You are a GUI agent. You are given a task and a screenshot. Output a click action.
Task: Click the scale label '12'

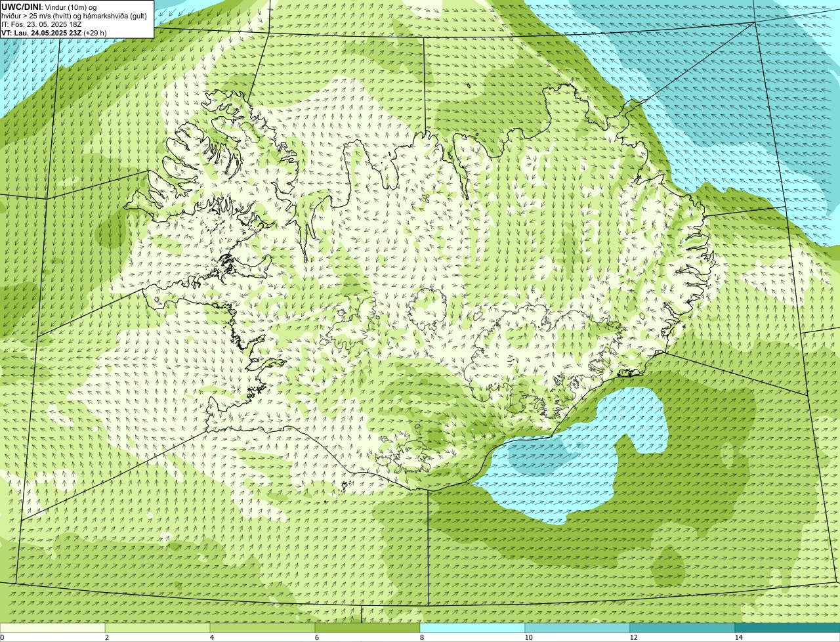tap(633, 637)
